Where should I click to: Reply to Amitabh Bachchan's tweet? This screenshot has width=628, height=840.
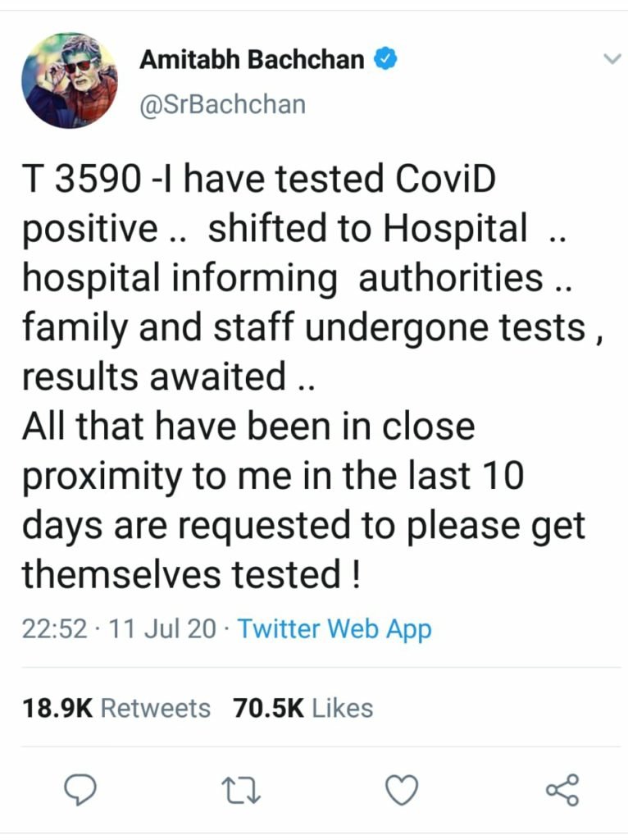82,791
